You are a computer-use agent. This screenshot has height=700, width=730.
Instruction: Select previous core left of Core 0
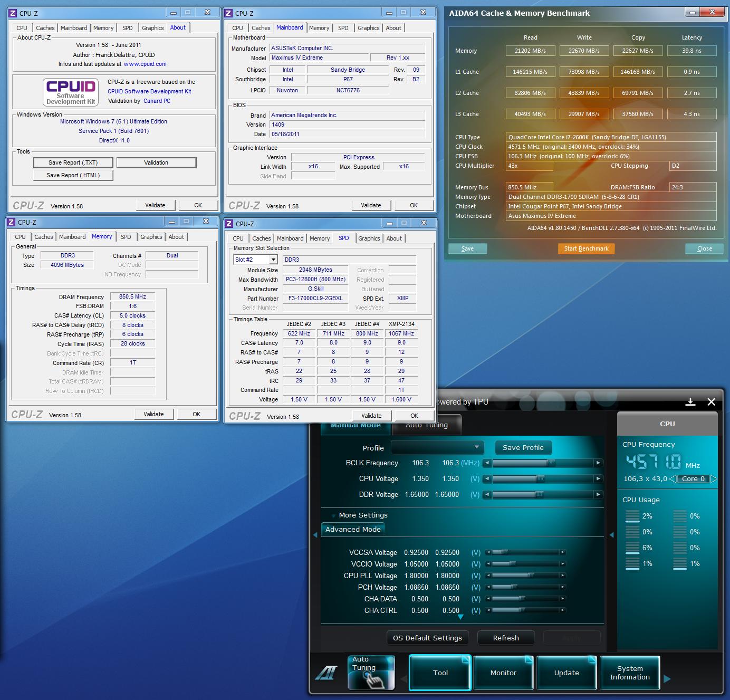(673, 479)
